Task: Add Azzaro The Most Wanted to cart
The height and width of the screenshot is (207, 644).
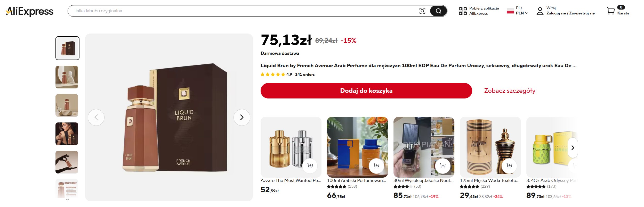Action: pyautogui.click(x=310, y=166)
